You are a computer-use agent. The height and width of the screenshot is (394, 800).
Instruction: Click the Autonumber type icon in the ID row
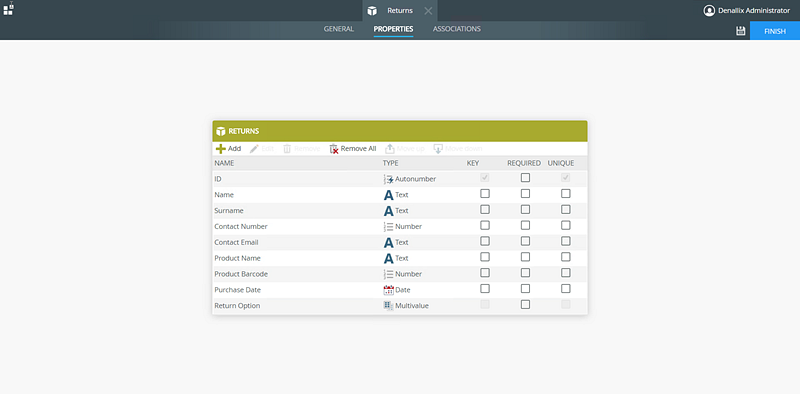coord(388,179)
